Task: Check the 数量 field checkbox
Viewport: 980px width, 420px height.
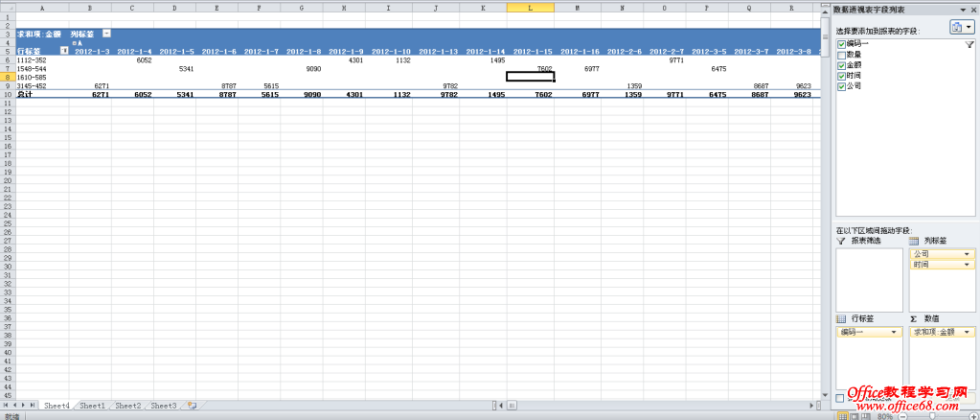Action: point(841,55)
